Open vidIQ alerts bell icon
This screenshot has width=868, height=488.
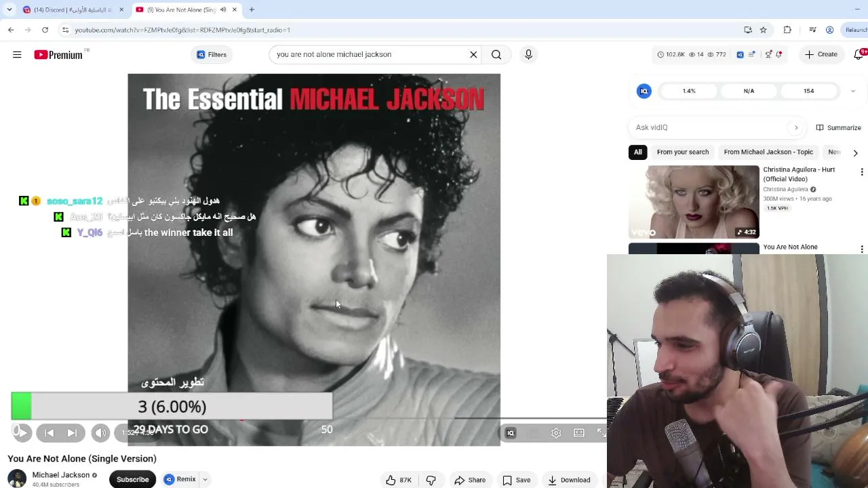(x=779, y=54)
